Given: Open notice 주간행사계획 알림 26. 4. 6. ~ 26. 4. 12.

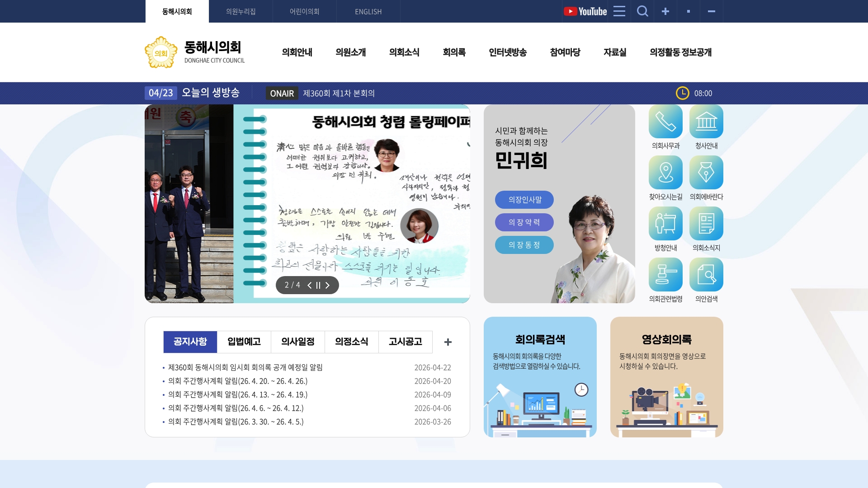Looking at the screenshot, I should [x=236, y=408].
